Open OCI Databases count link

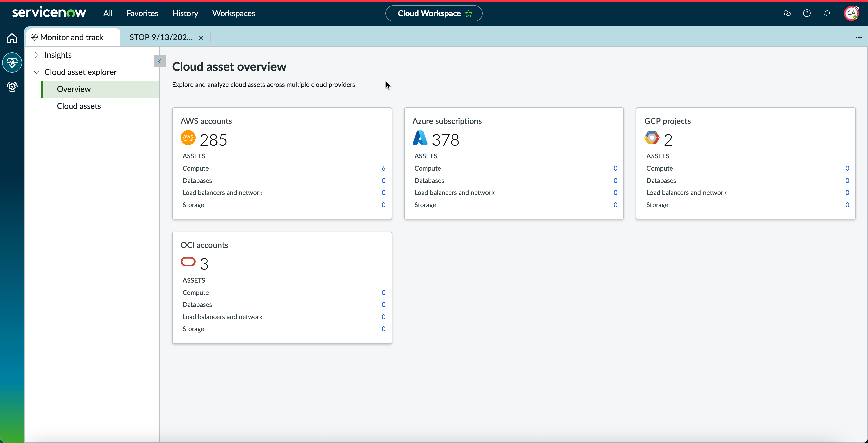click(384, 305)
